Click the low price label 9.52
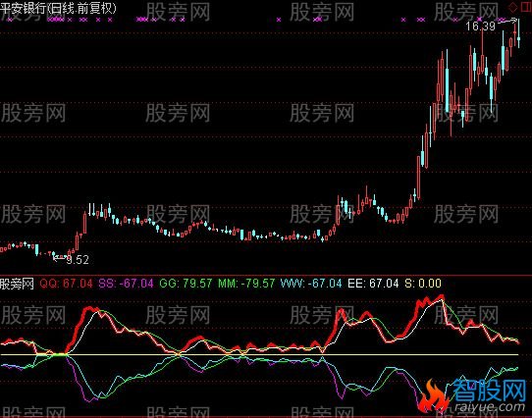The width and height of the screenshot is (532, 418). click(78, 260)
